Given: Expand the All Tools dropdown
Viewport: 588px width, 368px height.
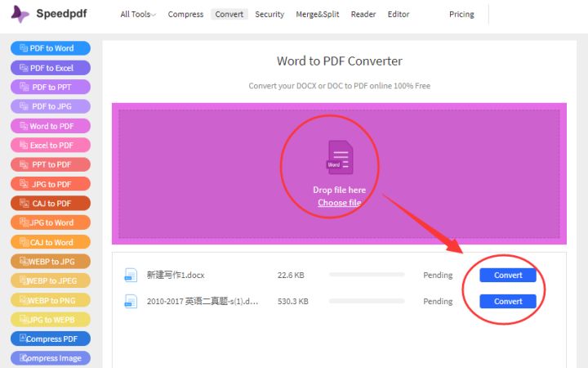Looking at the screenshot, I should point(138,14).
